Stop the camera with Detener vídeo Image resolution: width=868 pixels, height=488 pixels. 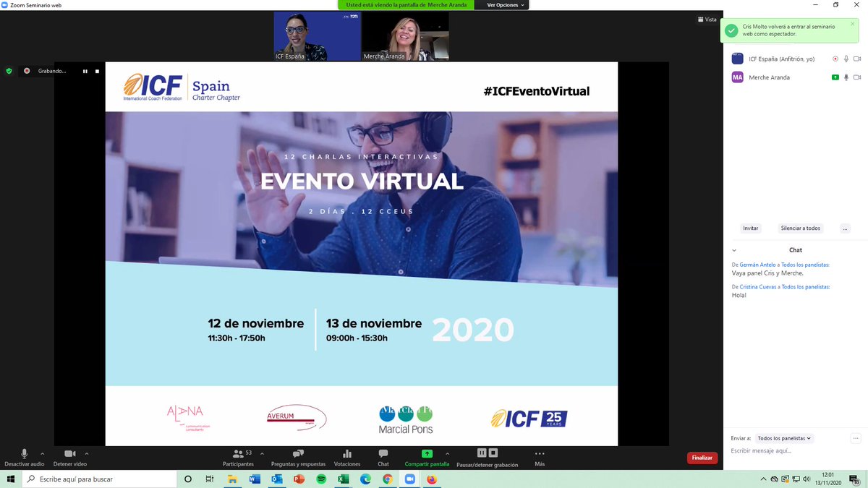pyautogui.click(x=69, y=457)
